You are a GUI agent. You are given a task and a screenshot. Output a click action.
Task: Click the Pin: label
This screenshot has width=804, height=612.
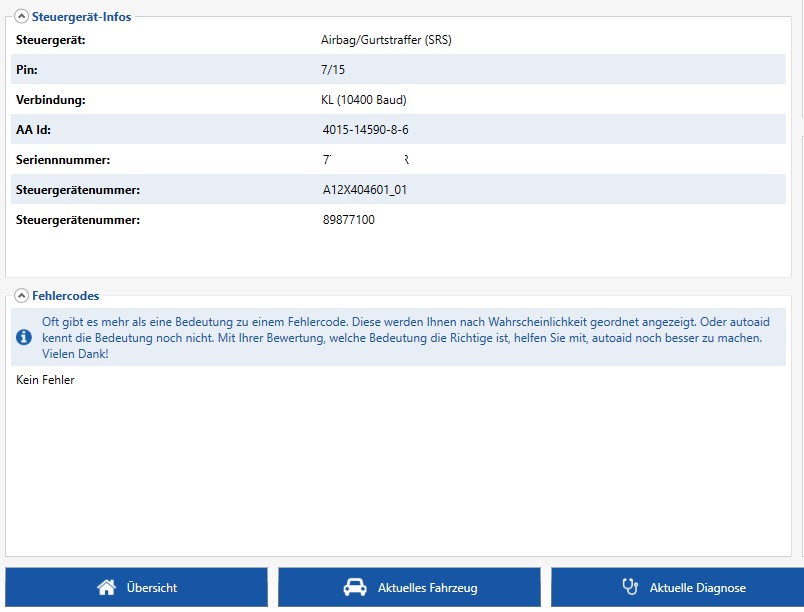click(x=27, y=70)
